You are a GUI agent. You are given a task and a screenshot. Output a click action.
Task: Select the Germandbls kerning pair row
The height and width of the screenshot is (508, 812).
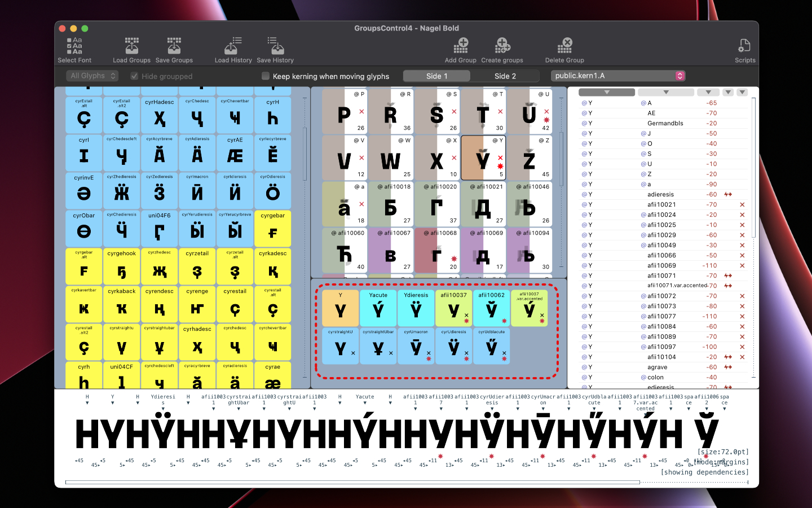[x=664, y=124]
